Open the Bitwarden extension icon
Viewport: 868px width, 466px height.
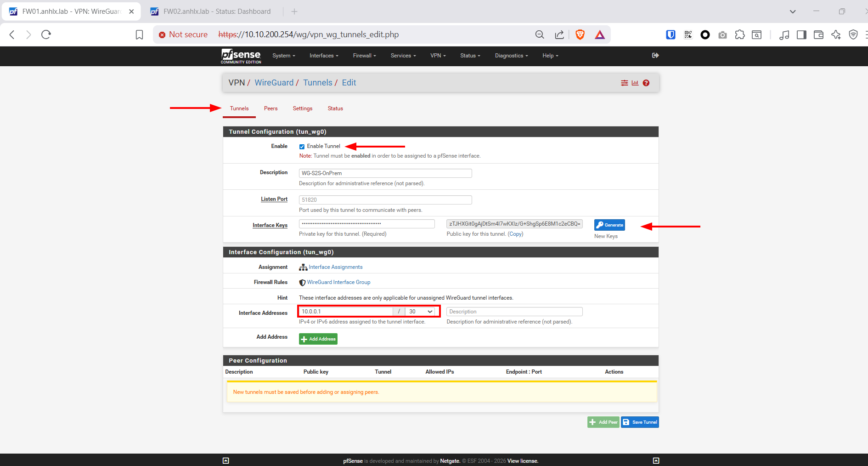pos(671,34)
